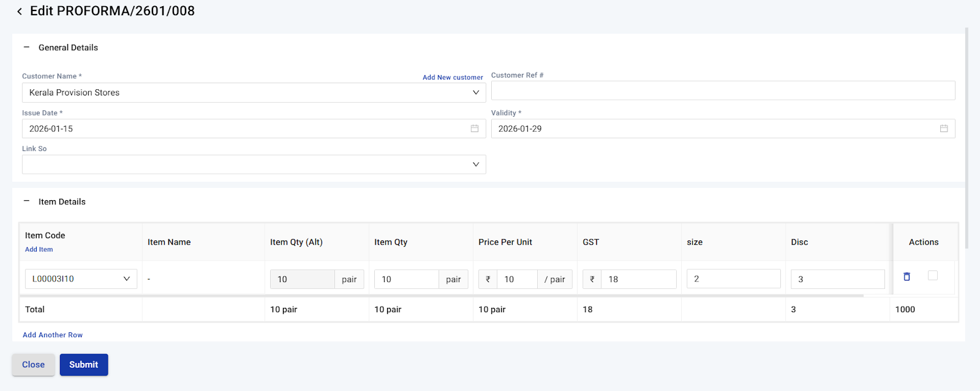Open the Item Code L00003I10 dropdown
The width and height of the screenshot is (980, 391).
(81, 279)
